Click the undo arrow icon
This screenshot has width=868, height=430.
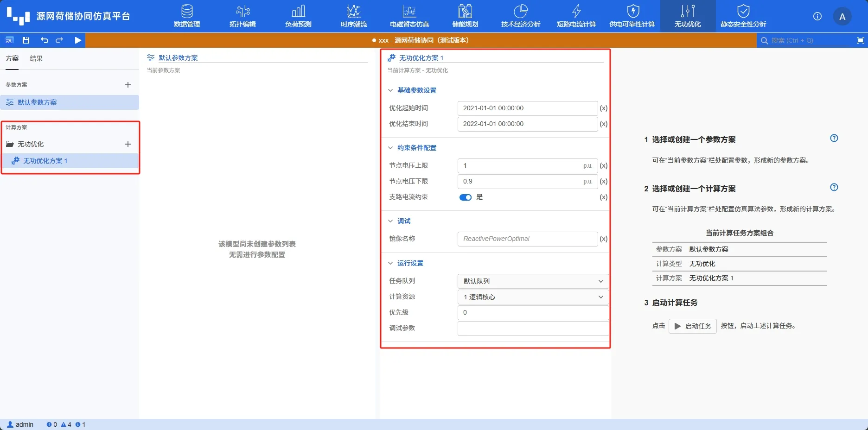(x=44, y=40)
